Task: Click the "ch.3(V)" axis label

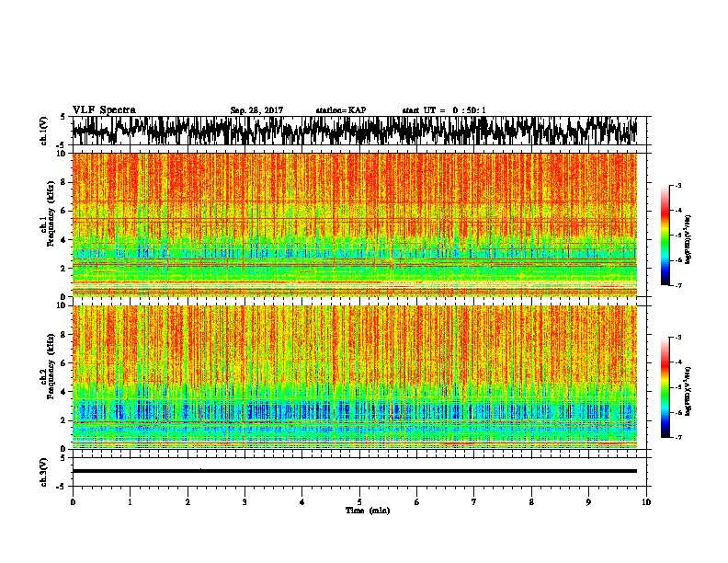Action: pos(43,473)
